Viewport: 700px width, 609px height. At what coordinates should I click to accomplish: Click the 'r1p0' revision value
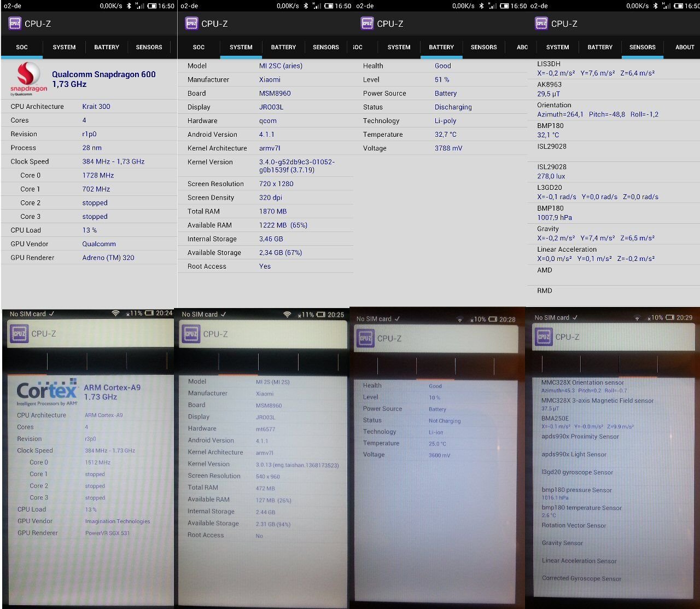click(90, 134)
